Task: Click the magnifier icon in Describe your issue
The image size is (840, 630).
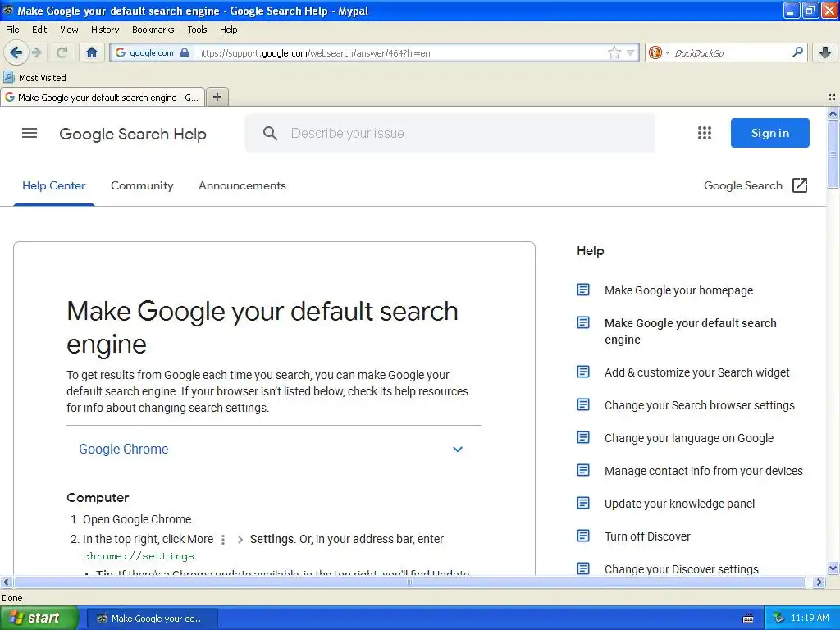Action: [x=270, y=134]
